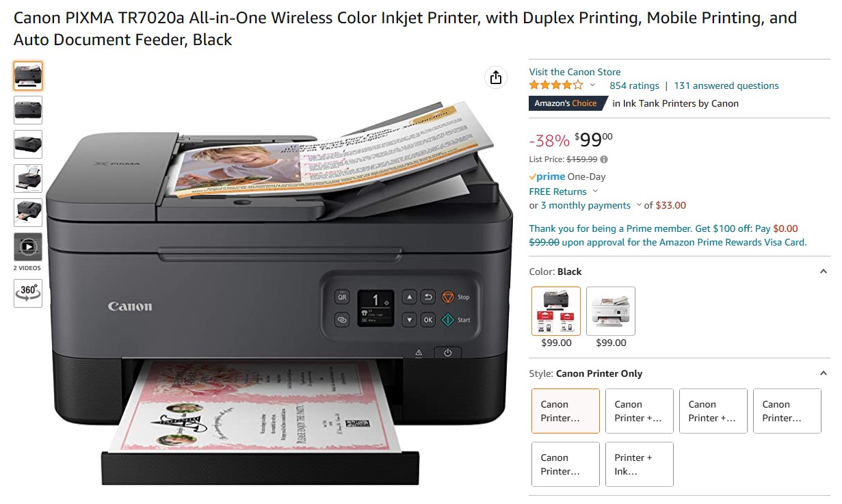Expand the star rating dropdown arrow

coord(592,85)
